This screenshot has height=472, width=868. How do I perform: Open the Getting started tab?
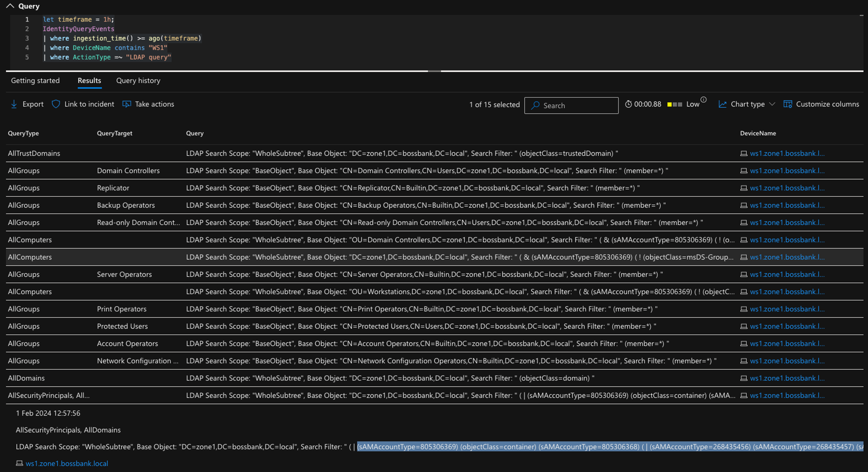[36, 81]
